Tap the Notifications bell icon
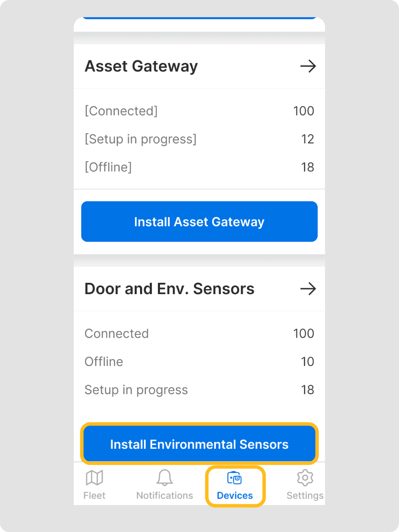Screen dimensions: 399x532 164,478
